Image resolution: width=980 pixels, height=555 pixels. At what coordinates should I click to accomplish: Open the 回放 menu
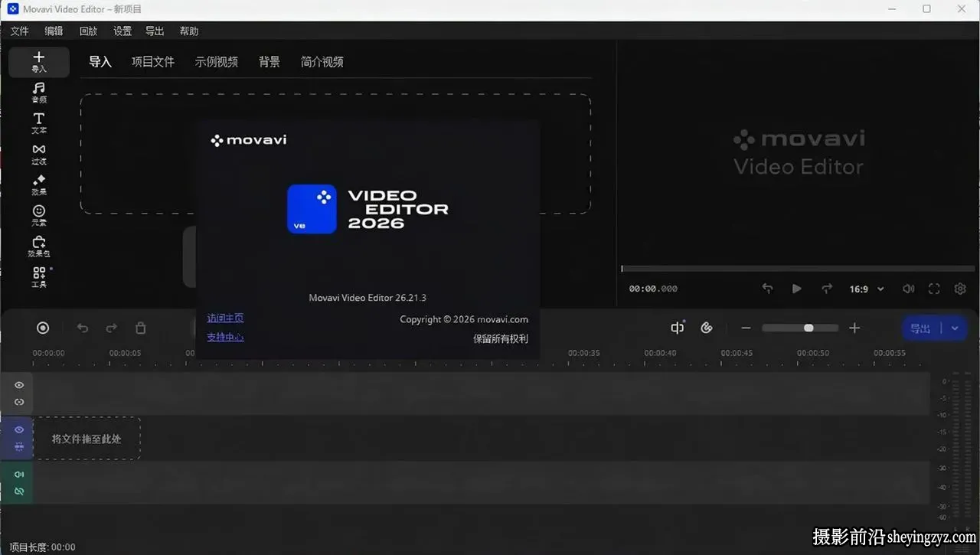tap(88, 31)
